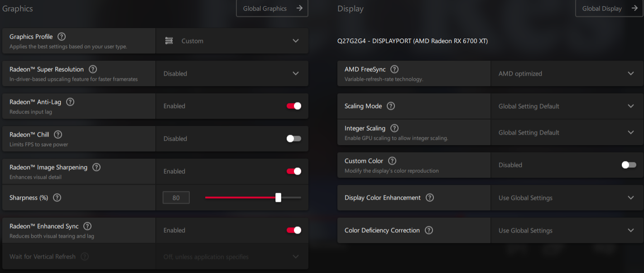The image size is (644, 273).
Task: Click help icon for Color Deficiency Correction
Action: click(429, 230)
